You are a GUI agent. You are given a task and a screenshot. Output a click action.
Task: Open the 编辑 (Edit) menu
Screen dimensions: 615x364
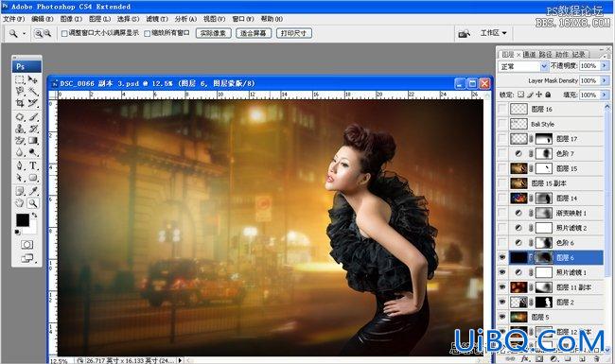tap(43, 19)
